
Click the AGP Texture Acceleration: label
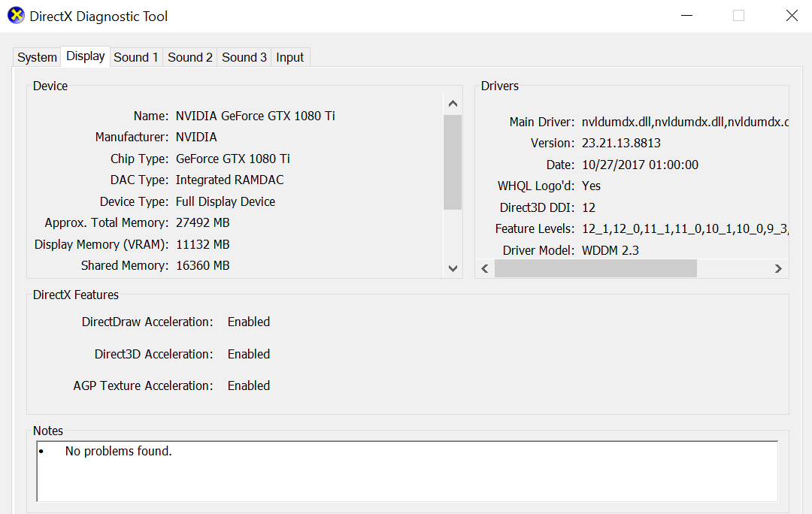point(143,385)
